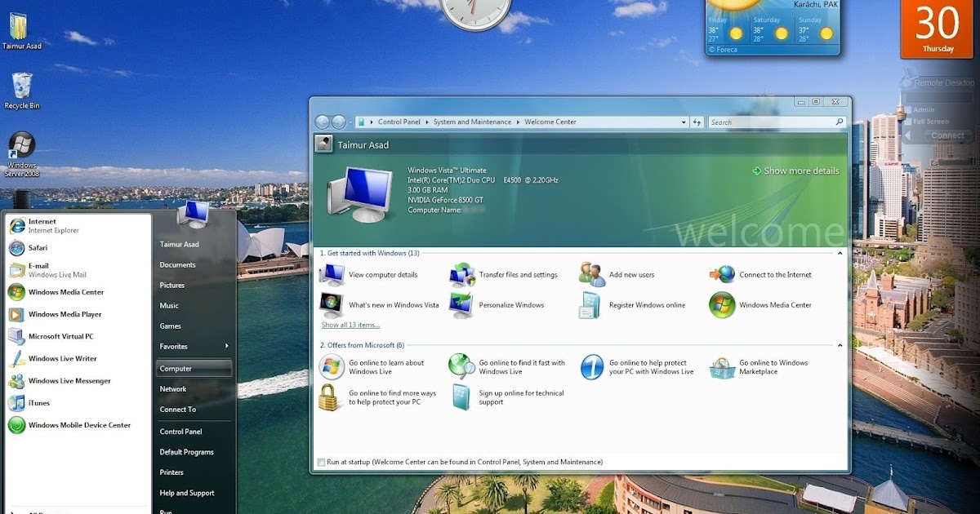Image resolution: width=980 pixels, height=514 pixels.
Task: Click the Show all 13 items link
Action: (x=349, y=324)
